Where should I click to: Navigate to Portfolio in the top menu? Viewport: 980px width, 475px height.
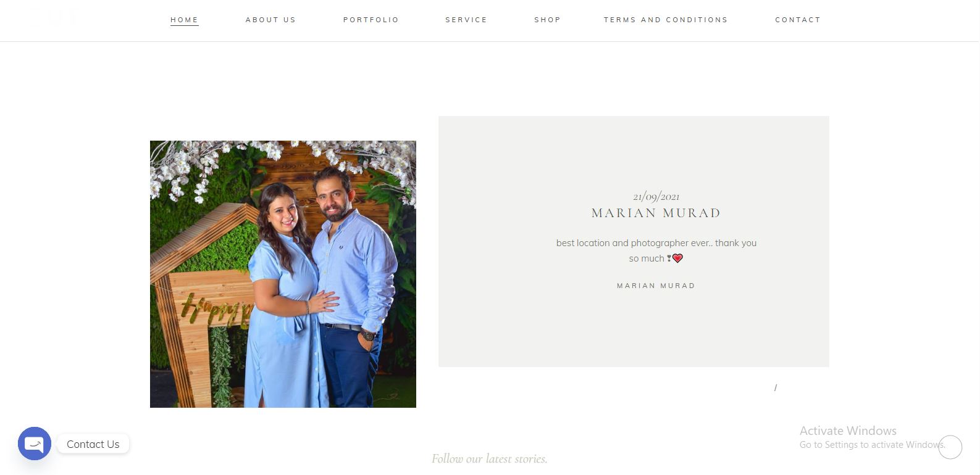(x=371, y=20)
